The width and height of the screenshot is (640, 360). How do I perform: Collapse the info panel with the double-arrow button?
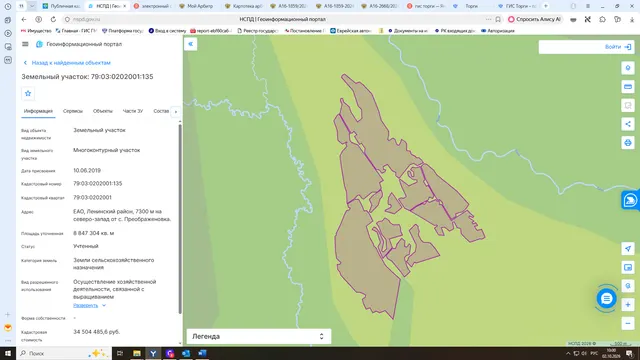191,44
